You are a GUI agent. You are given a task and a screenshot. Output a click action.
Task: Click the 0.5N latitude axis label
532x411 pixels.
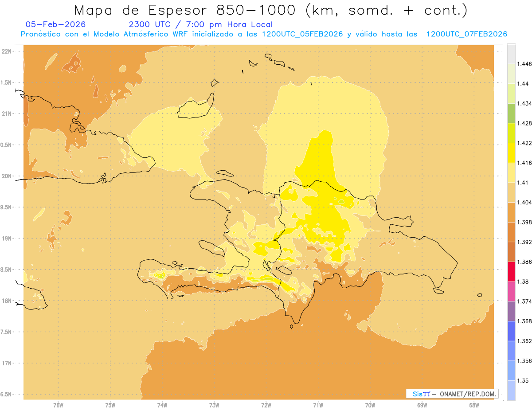pos(7,145)
